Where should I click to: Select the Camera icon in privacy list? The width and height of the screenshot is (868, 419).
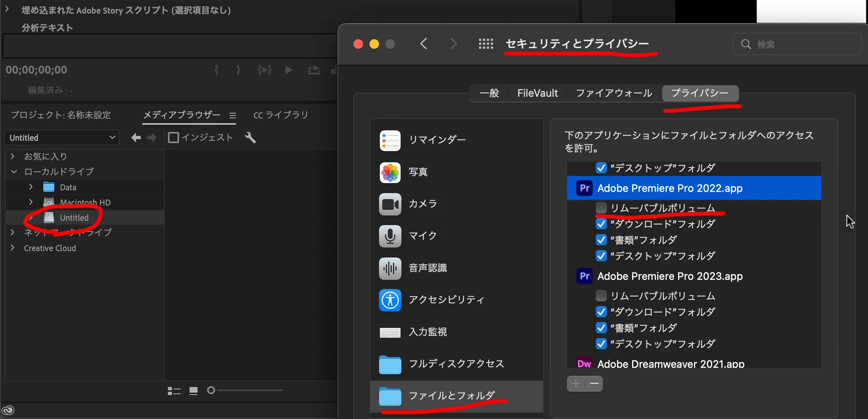point(390,204)
